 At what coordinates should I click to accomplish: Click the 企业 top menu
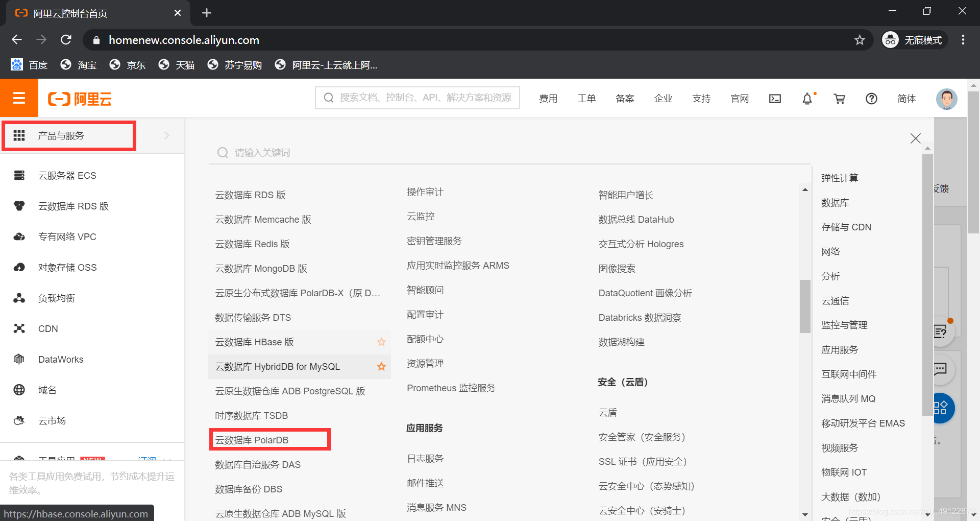click(x=663, y=99)
